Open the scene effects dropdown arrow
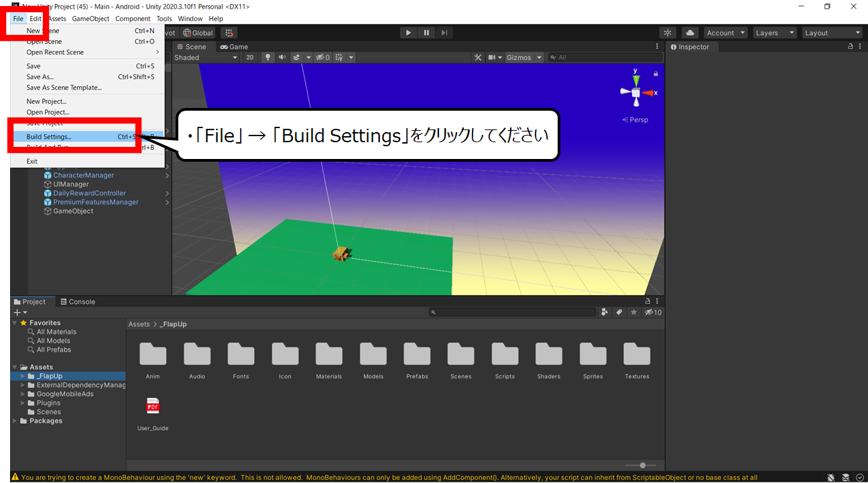 click(308, 58)
